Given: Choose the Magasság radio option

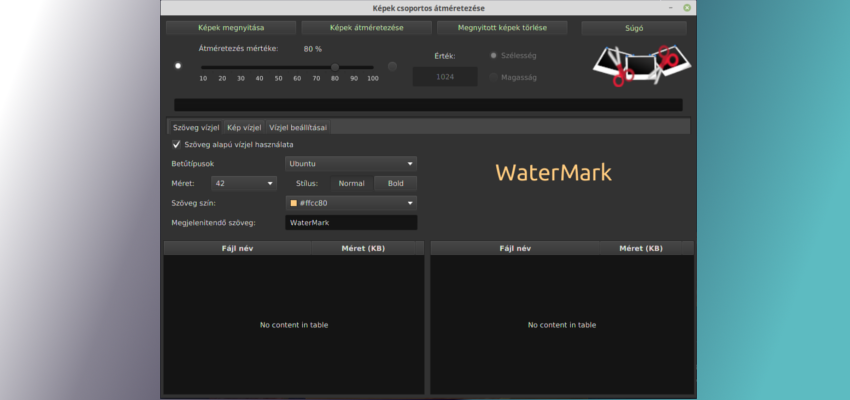Looking at the screenshot, I should [x=493, y=77].
